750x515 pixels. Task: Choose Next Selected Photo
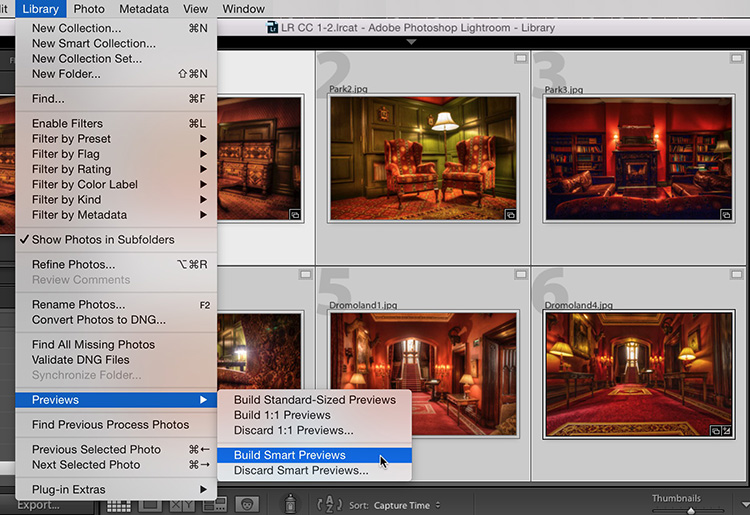(x=116, y=465)
